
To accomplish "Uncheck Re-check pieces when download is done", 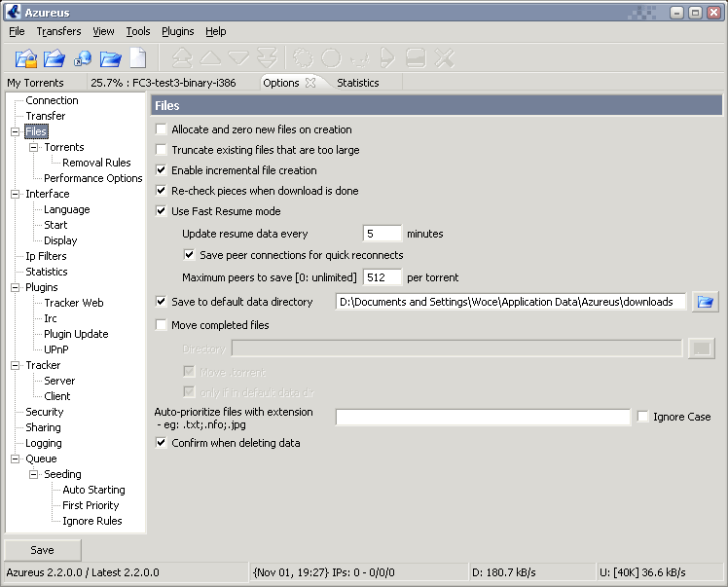I will 162,191.
